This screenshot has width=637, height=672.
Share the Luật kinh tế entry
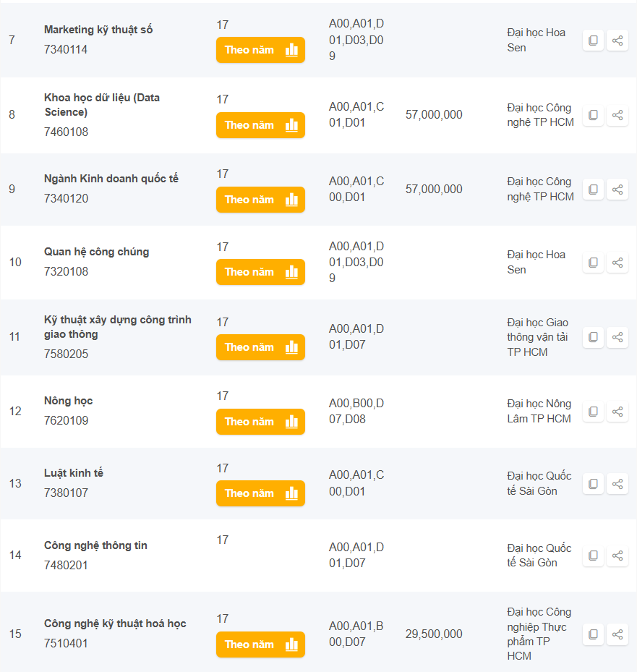point(617,484)
